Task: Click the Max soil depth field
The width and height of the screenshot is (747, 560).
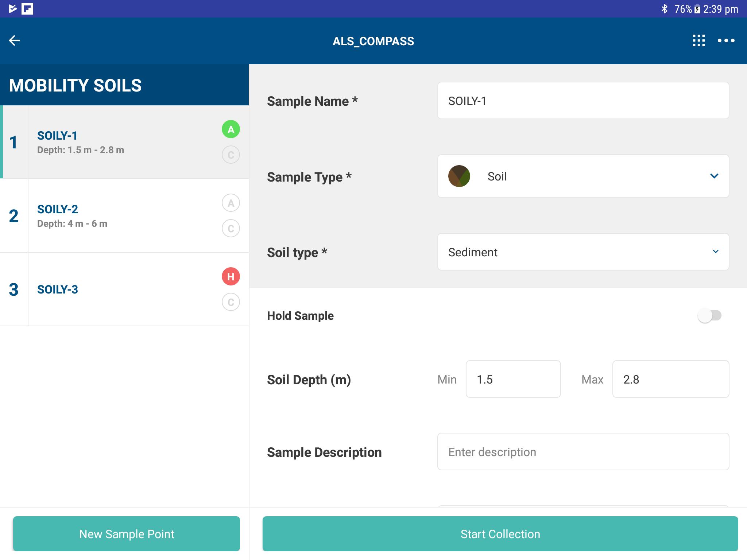Action: (671, 379)
